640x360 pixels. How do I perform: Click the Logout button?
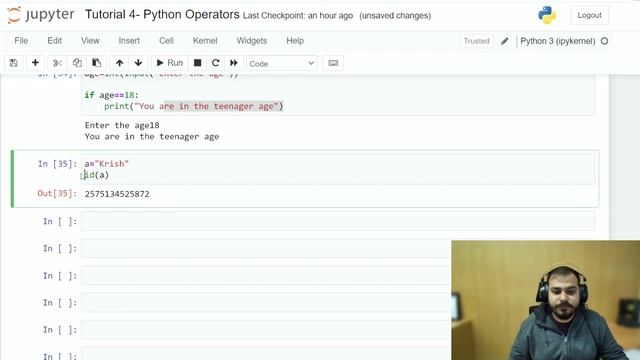[x=589, y=15]
